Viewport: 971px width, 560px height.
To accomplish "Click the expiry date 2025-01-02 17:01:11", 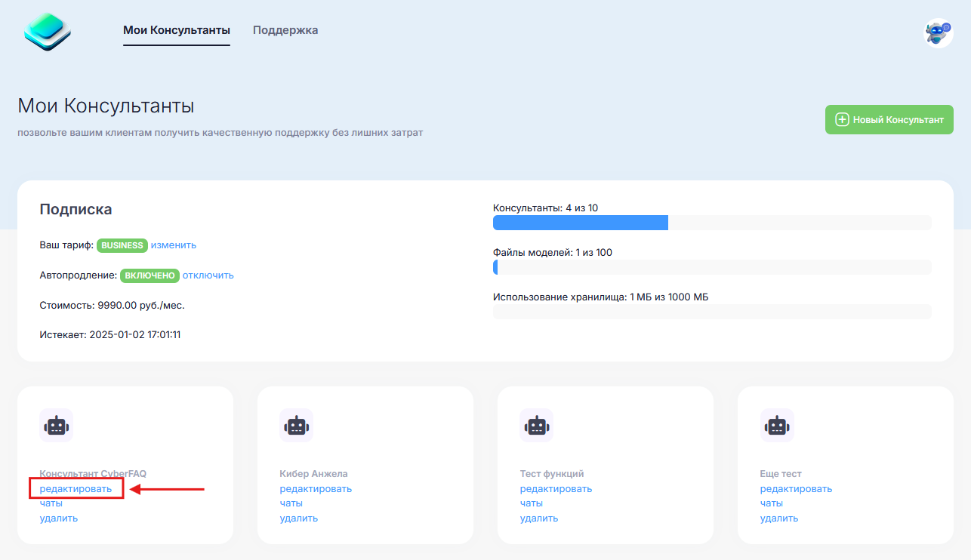I will [x=135, y=334].
